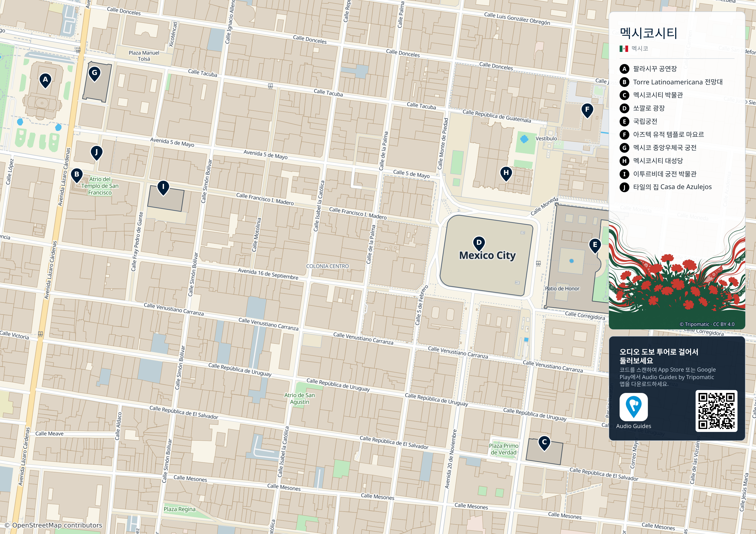Click the Xicoténcatl street label

pyautogui.click(x=173, y=35)
